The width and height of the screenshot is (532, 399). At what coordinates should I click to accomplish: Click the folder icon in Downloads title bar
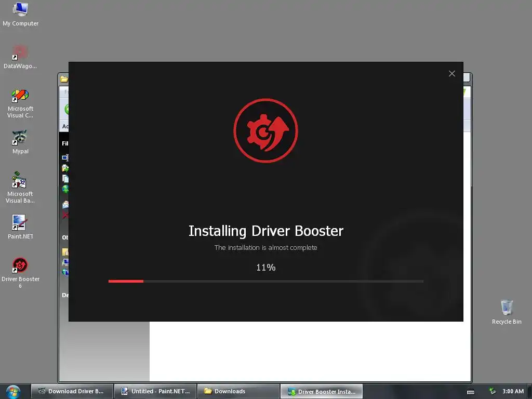click(64, 79)
